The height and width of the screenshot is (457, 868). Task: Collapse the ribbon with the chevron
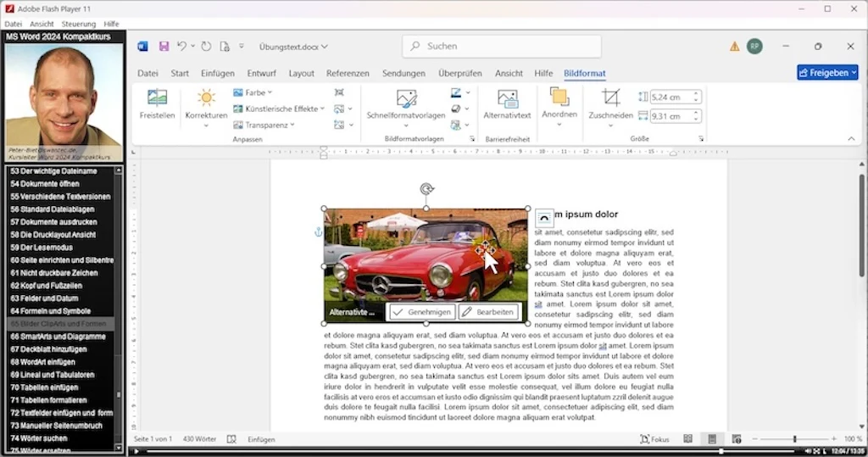851,139
